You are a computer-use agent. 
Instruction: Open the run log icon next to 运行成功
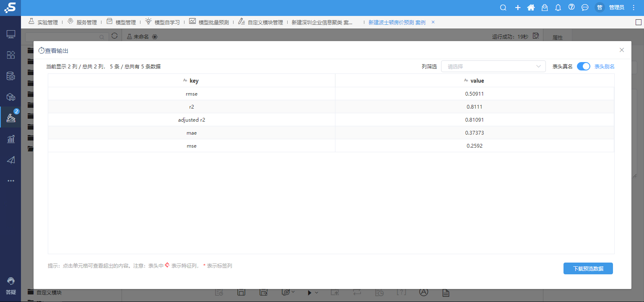535,36
